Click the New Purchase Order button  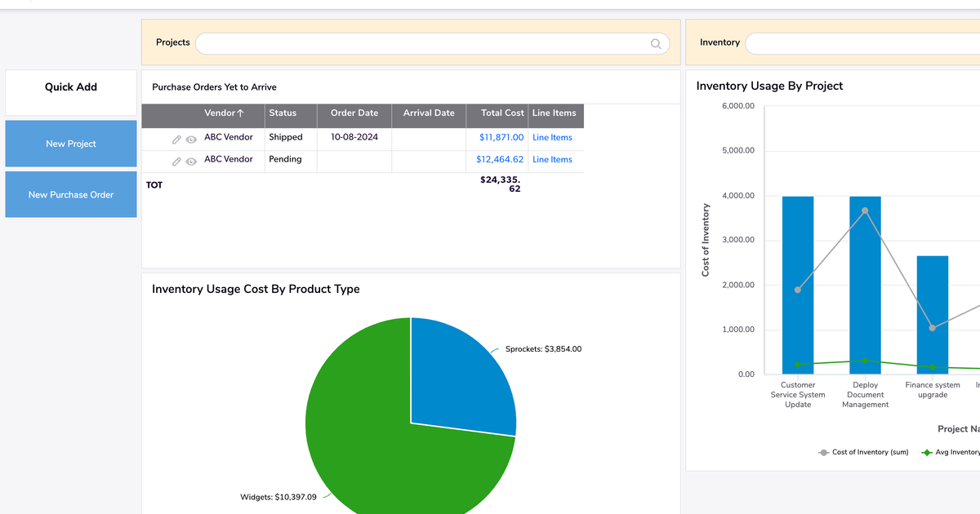tap(71, 194)
